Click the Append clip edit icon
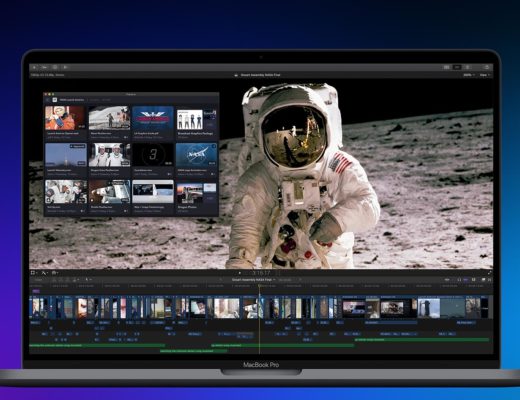This screenshot has height=400, width=520. click(x=68, y=280)
